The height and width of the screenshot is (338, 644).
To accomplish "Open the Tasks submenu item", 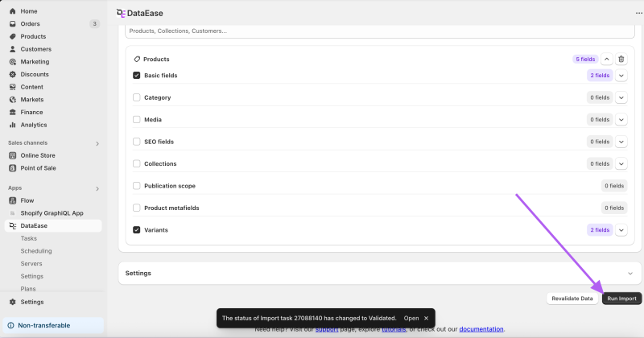I will (x=29, y=238).
